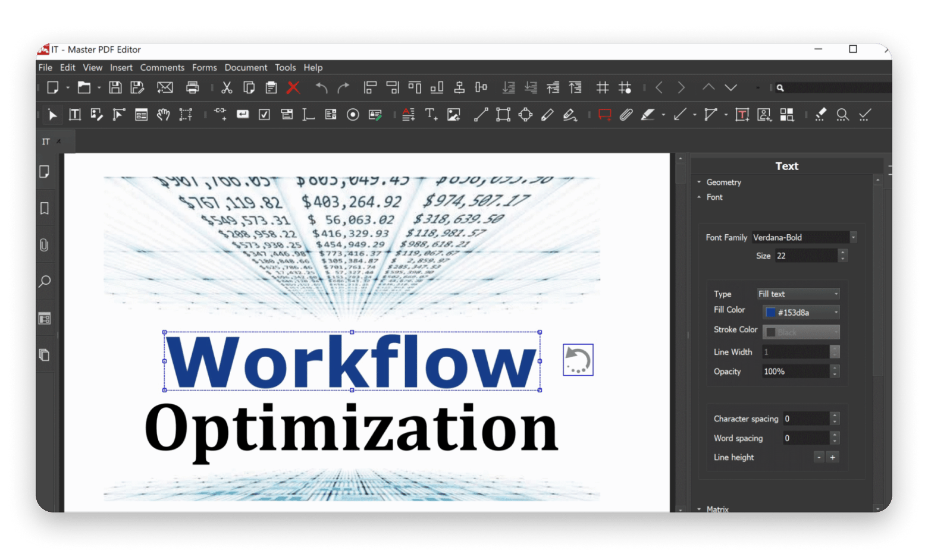
Task: Open the Fill Color swatch picker
Action: tap(801, 312)
